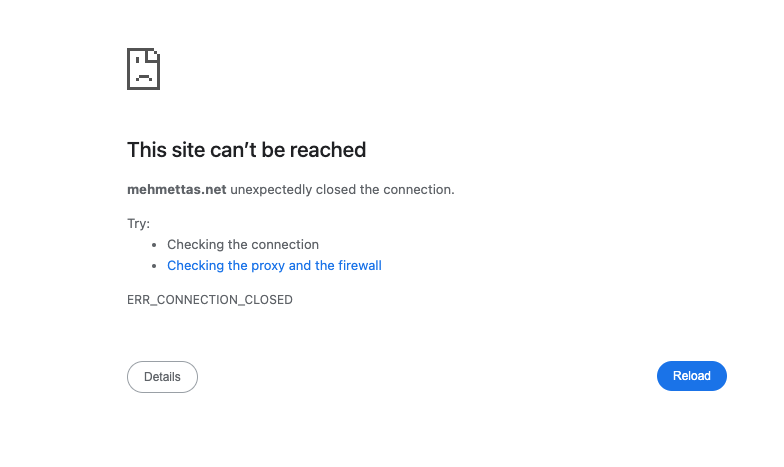Viewport: 784px width, 467px height.
Task: Open the Details button
Action: coord(162,377)
